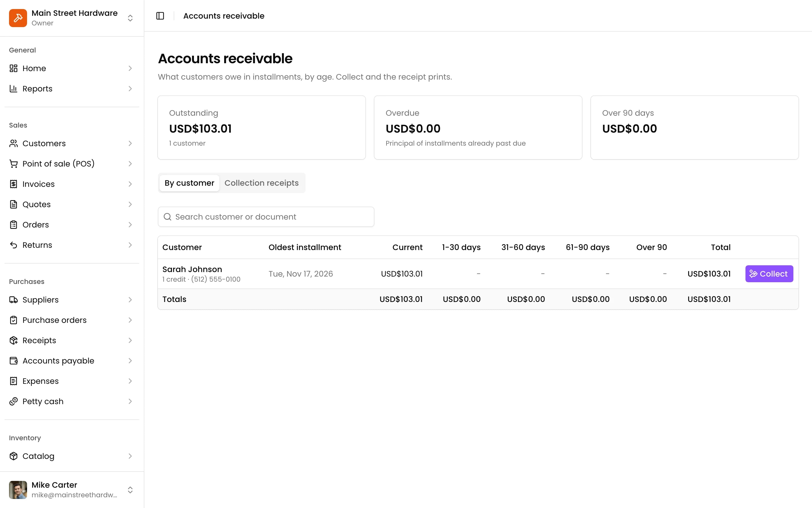Click the Outstanding USD$103.01 card
812x508 pixels.
pyautogui.click(x=261, y=128)
